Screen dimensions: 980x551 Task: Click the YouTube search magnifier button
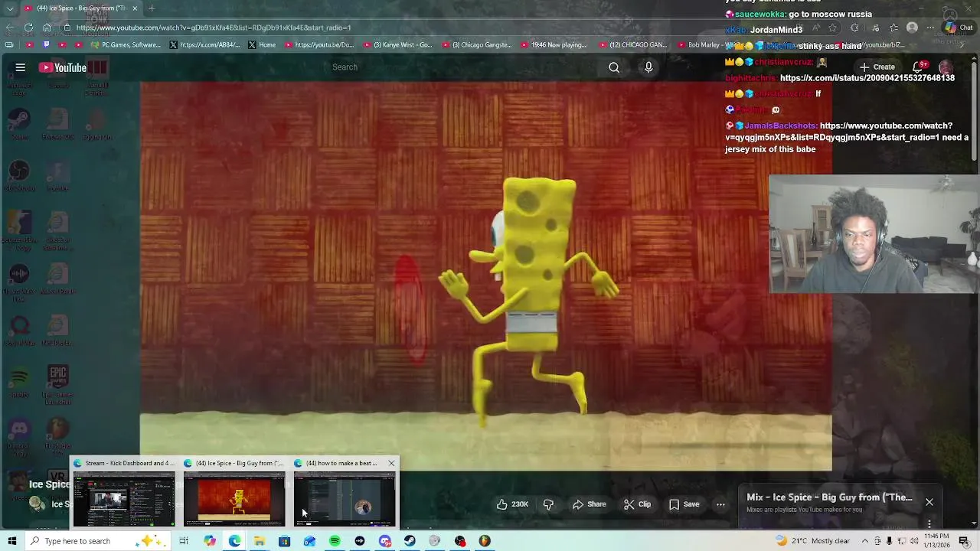pos(614,67)
